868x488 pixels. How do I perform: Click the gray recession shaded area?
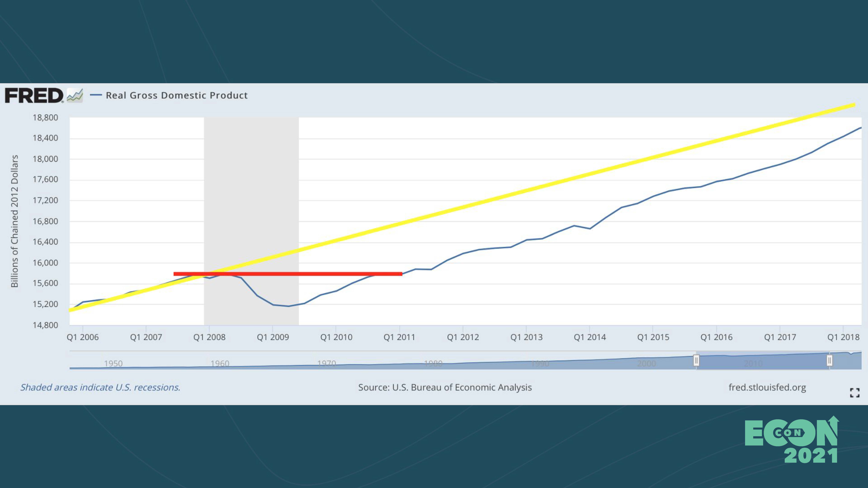coord(251,221)
